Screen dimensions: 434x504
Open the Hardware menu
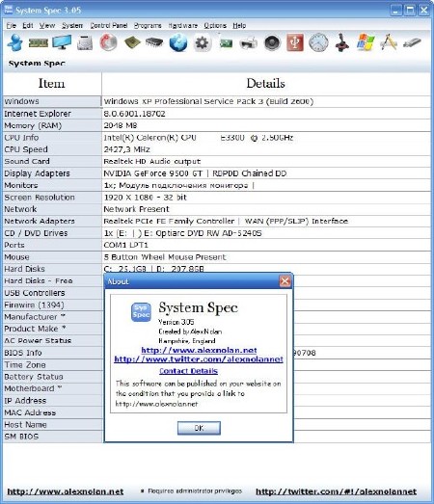pyautogui.click(x=182, y=25)
